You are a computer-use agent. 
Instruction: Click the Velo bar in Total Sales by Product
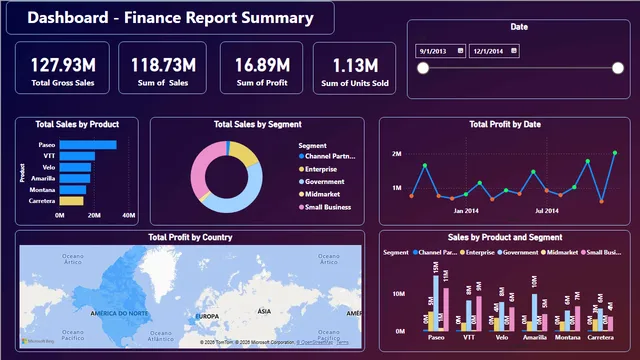[x=76, y=167]
